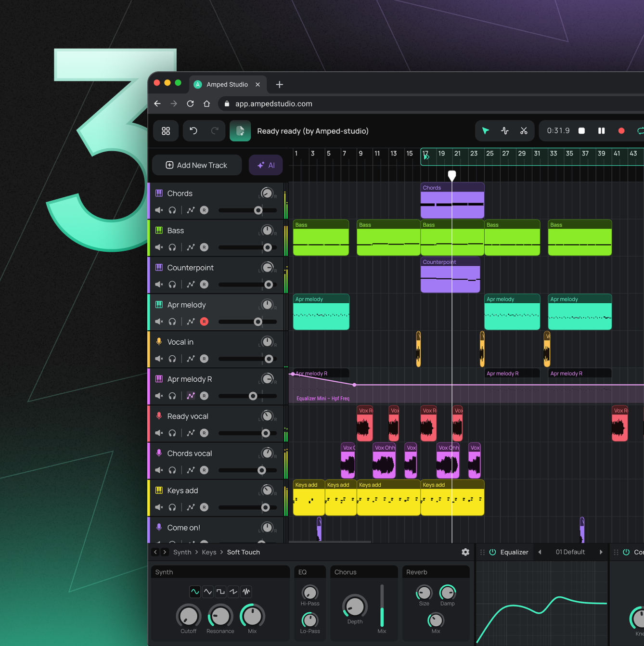Open synth device settings gear
This screenshot has height=646, width=644.
[465, 552]
